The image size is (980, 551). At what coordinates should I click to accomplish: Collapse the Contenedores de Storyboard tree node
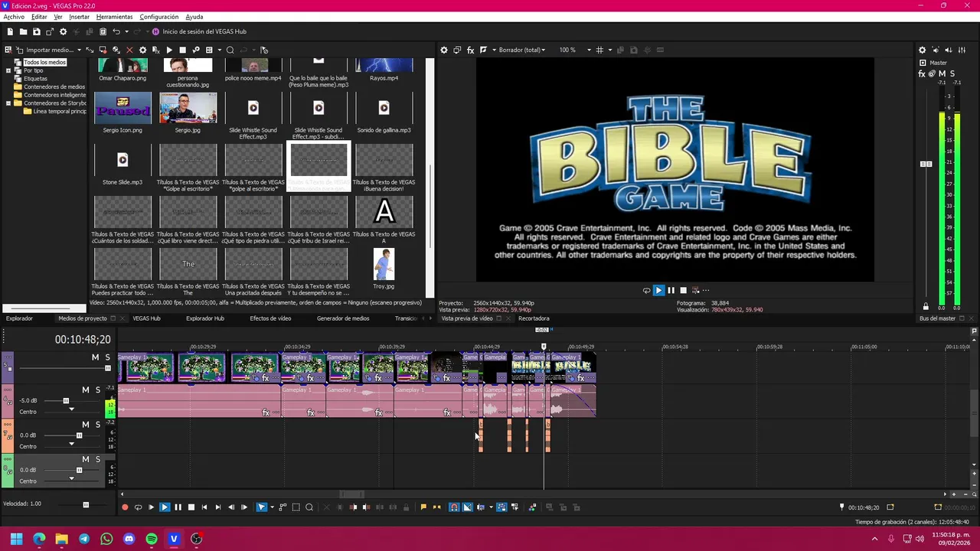pos(8,103)
